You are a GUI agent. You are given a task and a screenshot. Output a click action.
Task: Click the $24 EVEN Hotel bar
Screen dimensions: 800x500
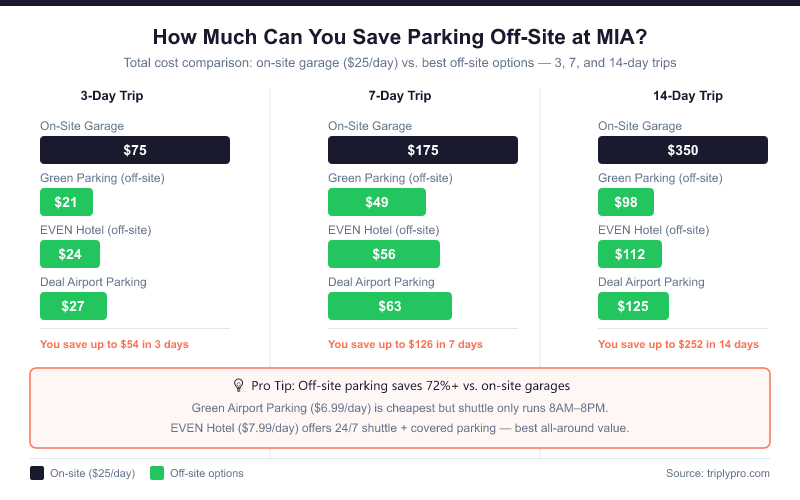pyautogui.click(x=70, y=254)
